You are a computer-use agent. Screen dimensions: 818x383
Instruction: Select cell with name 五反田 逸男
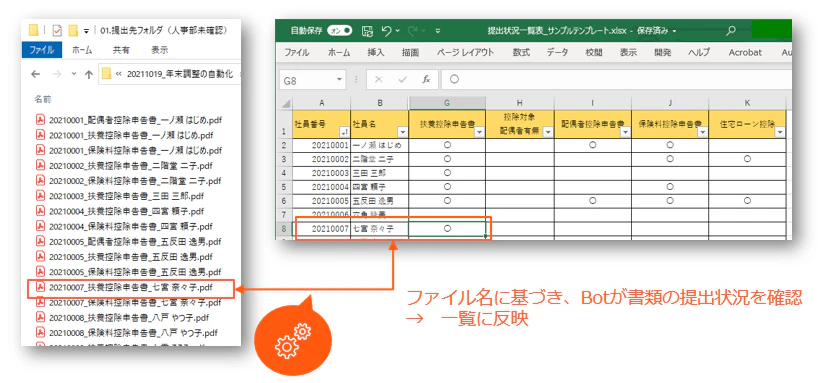point(380,200)
